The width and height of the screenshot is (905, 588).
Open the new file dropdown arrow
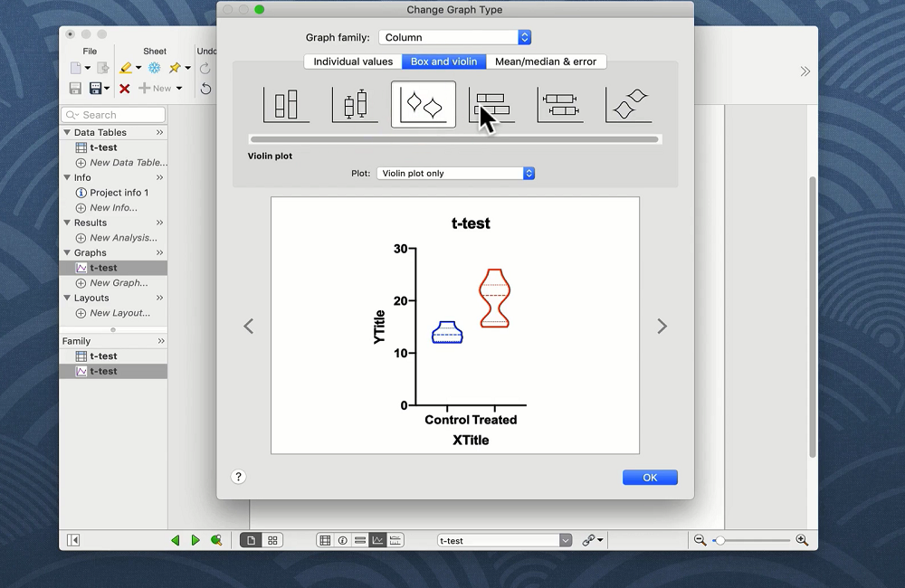coord(88,68)
